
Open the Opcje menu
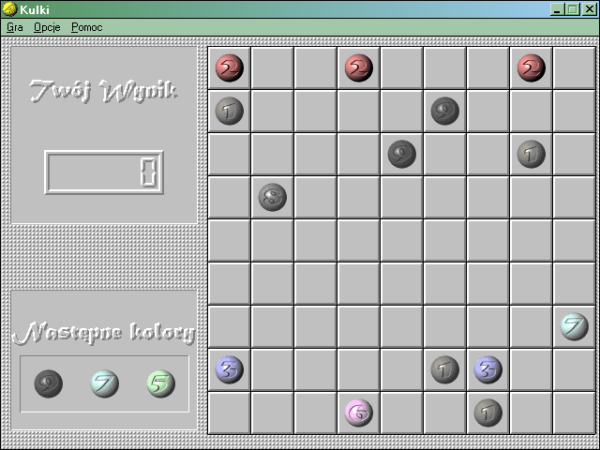click(46, 27)
